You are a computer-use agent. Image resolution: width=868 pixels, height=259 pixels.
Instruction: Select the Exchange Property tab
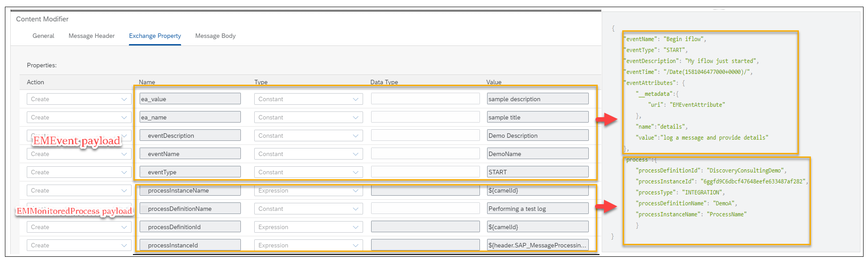[155, 36]
